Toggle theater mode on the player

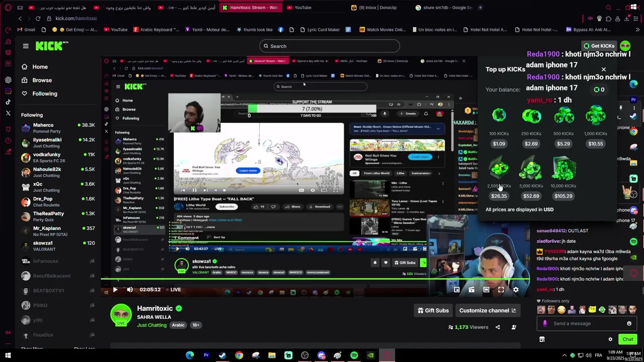coord(486,290)
